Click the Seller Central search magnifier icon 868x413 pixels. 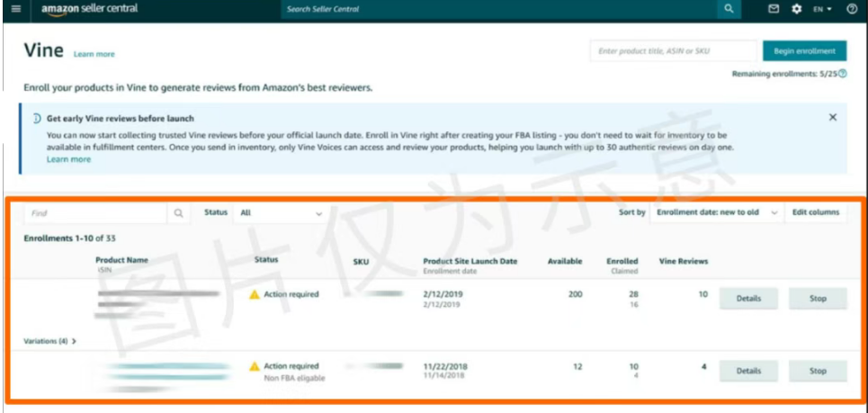[x=729, y=9]
